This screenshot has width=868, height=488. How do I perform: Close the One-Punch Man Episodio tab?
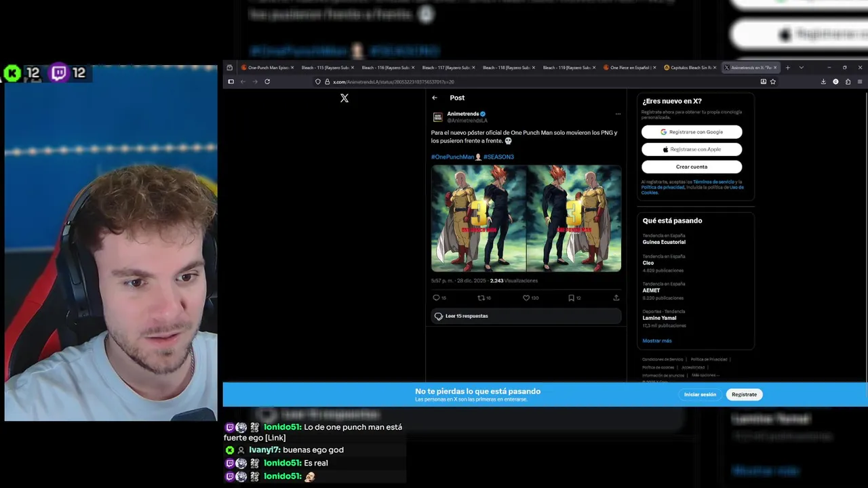tap(292, 68)
